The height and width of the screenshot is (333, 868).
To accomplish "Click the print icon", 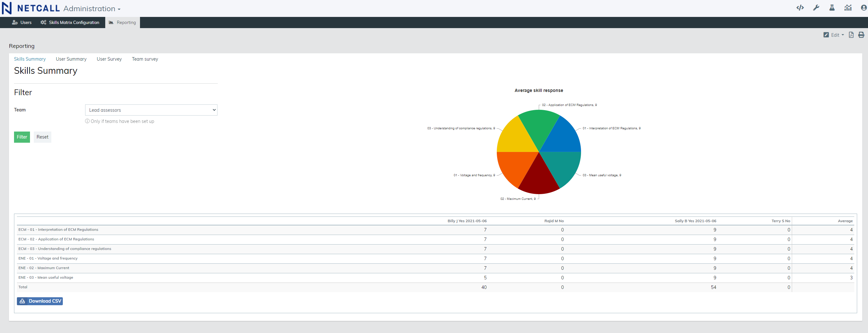I will click(x=861, y=35).
